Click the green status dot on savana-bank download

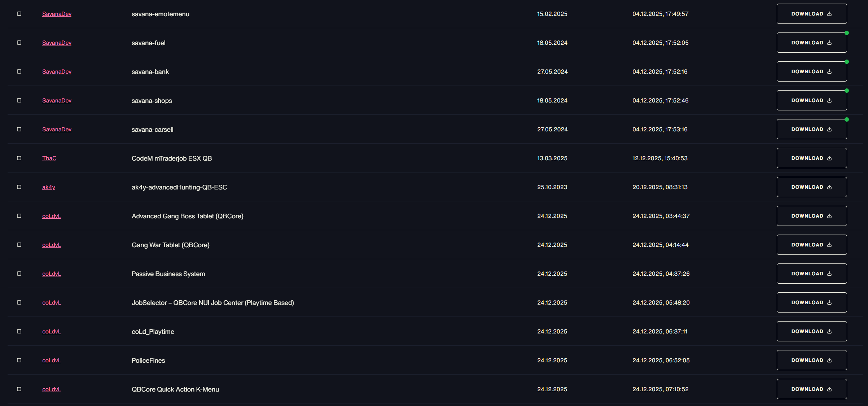847,62
